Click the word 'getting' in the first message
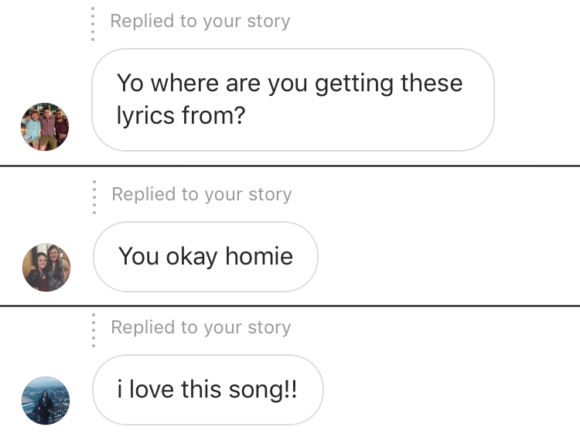The height and width of the screenshot is (434, 580). click(x=354, y=84)
